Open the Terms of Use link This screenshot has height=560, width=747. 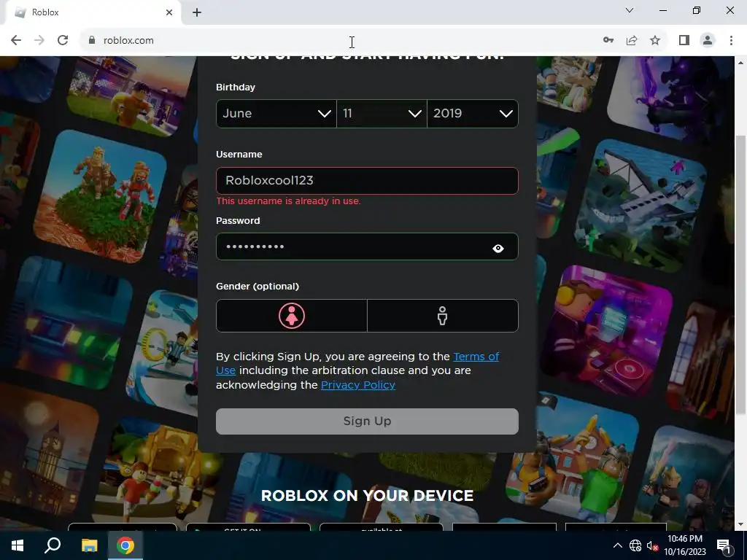(476, 356)
